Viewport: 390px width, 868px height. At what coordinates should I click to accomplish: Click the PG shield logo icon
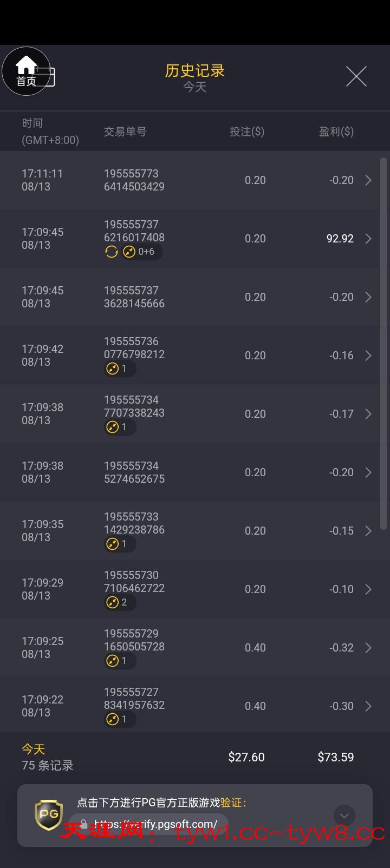(x=49, y=814)
